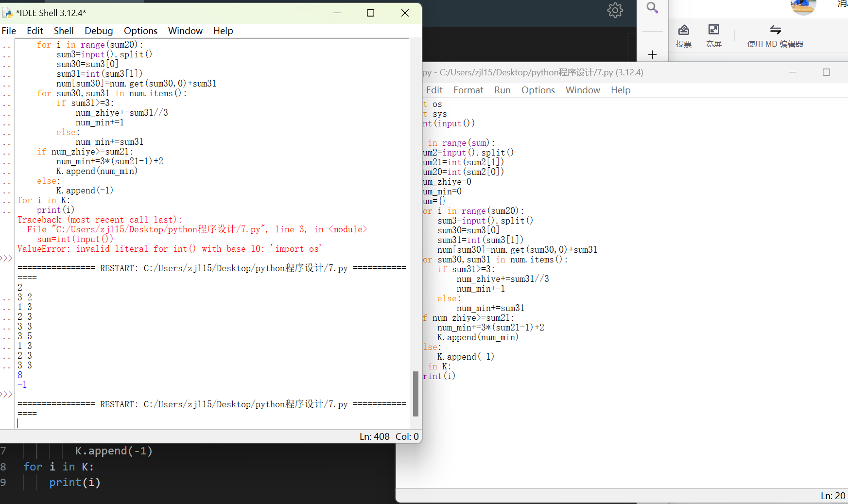Image resolution: width=848 pixels, height=504 pixels.
Task: Click 'sum=int(input())' traceback code line
Action: click(75, 239)
